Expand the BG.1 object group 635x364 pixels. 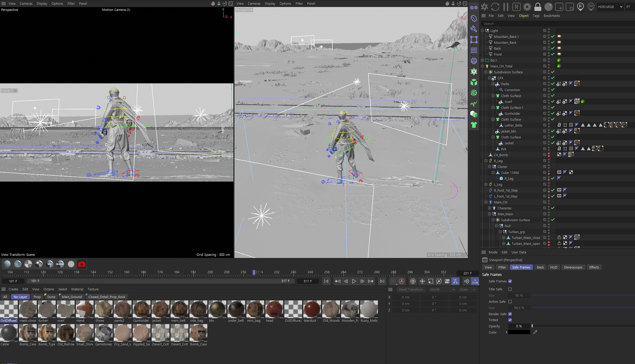tap(482, 60)
